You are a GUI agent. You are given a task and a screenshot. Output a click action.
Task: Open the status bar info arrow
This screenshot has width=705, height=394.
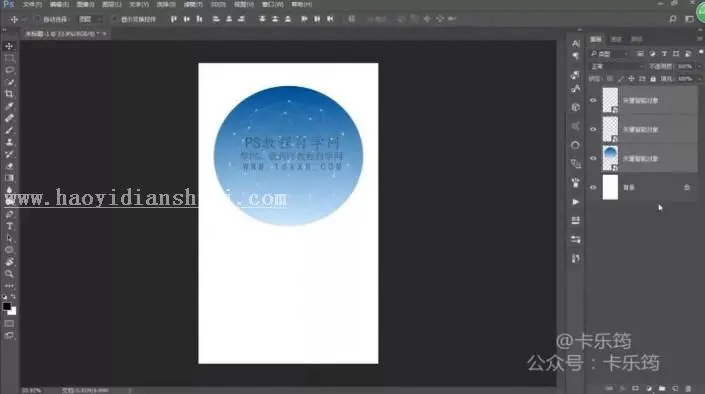click(130, 390)
